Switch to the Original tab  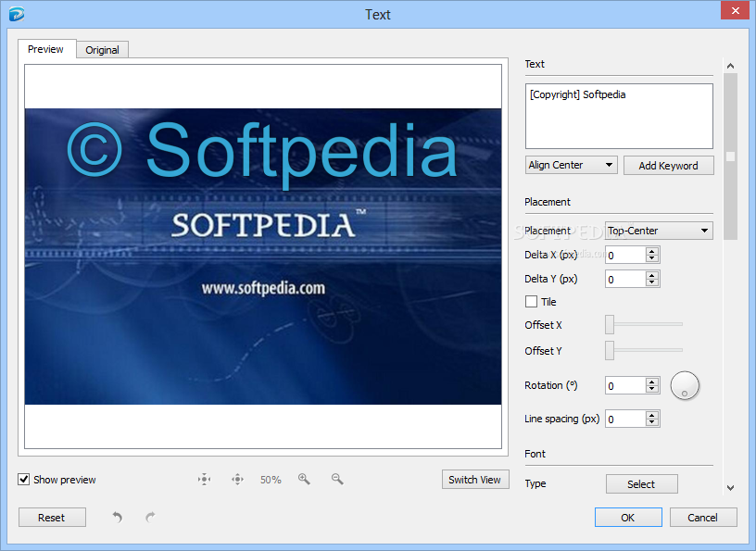(x=102, y=50)
